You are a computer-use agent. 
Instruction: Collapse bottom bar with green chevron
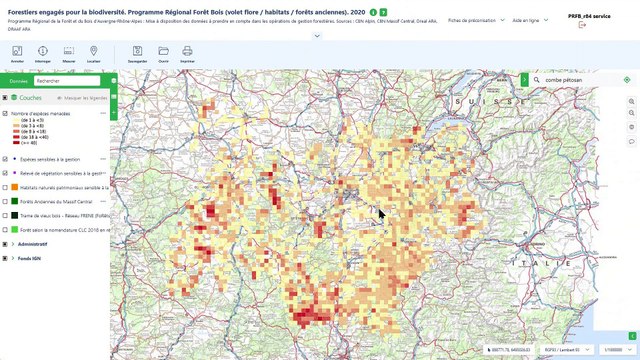tap(632, 336)
